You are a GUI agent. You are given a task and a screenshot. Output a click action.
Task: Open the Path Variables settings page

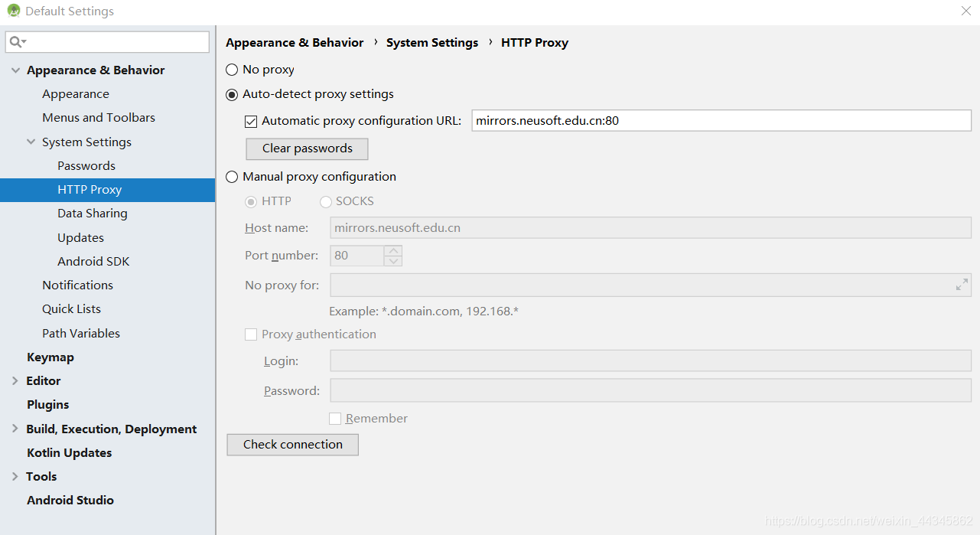point(81,334)
